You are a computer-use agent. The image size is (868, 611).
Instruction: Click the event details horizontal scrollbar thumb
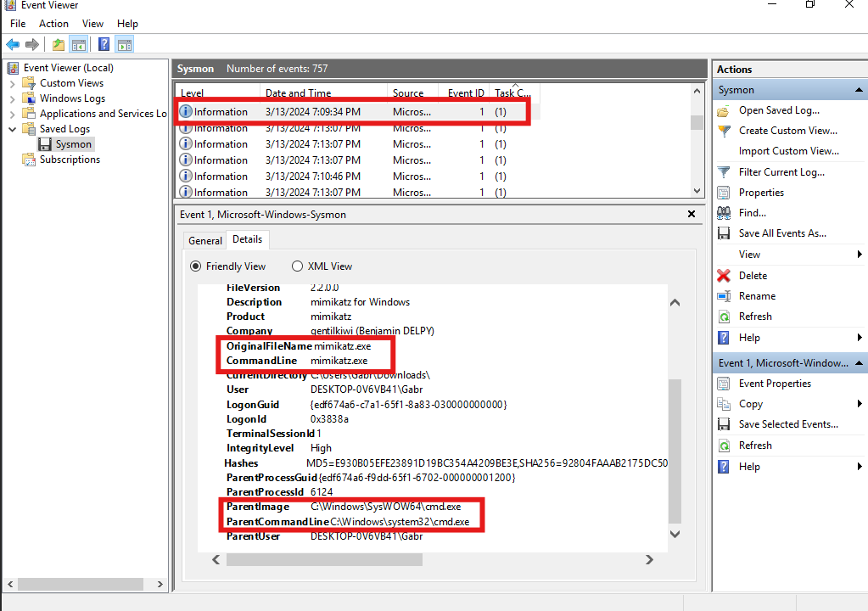(324, 560)
